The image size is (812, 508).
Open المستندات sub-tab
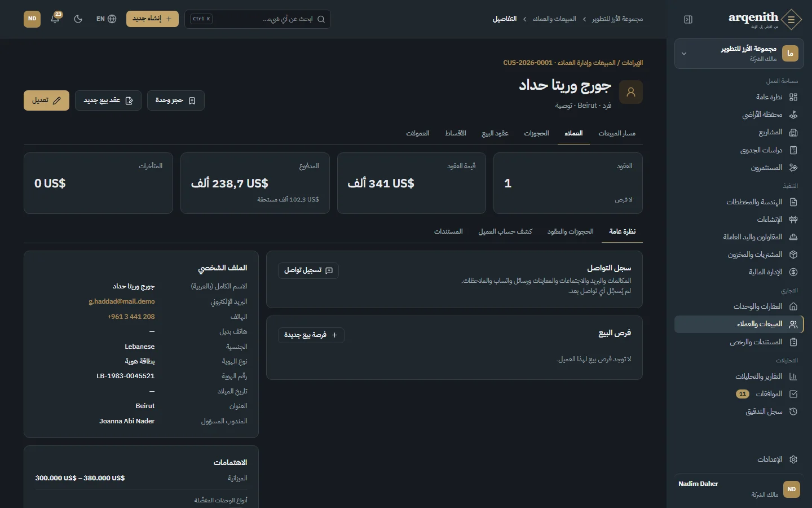point(448,231)
